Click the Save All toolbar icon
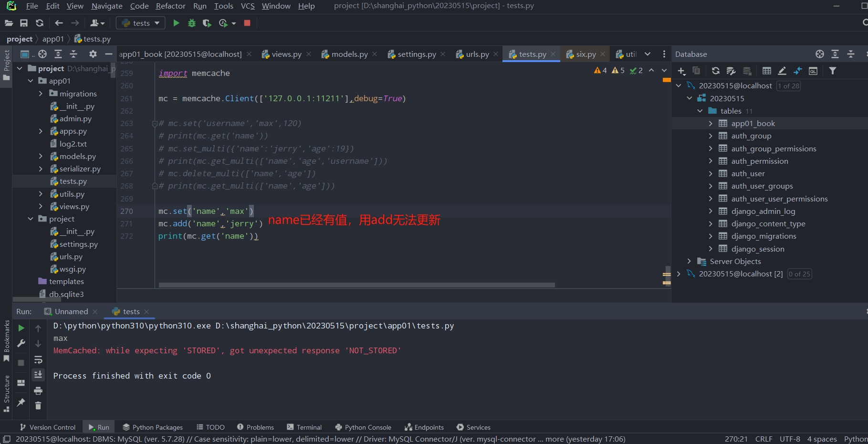868x444 pixels. (24, 23)
